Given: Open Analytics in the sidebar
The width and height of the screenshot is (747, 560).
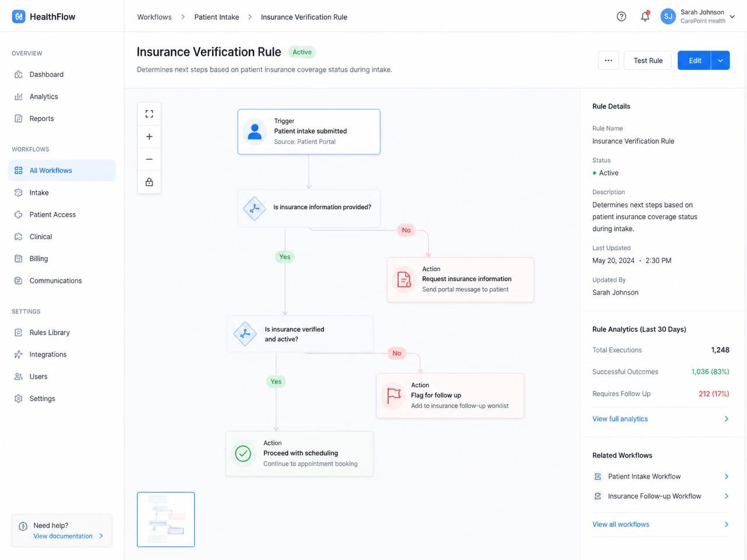Looking at the screenshot, I should (62, 96).
